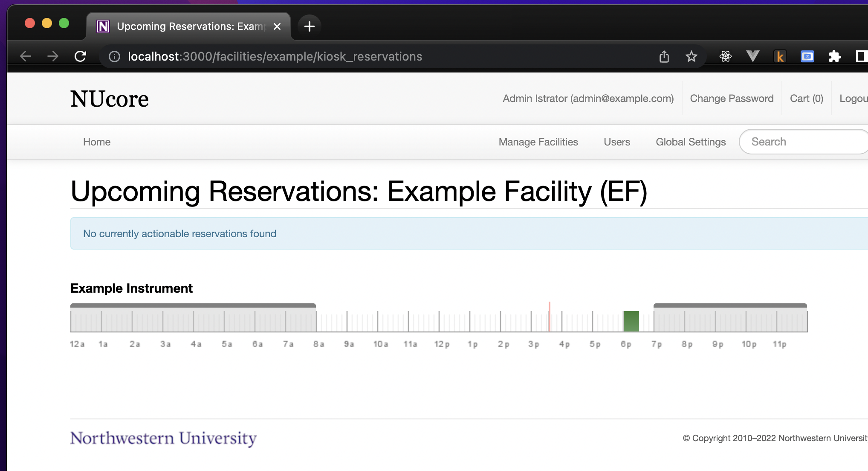Open the Vue devtools extension icon
Viewport: 868px width, 471px height.
752,56
